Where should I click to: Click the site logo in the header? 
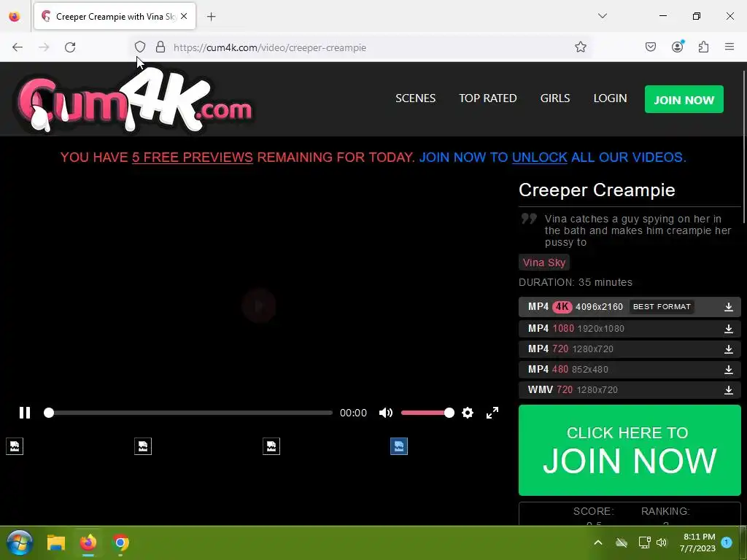(x=135, y=99)
